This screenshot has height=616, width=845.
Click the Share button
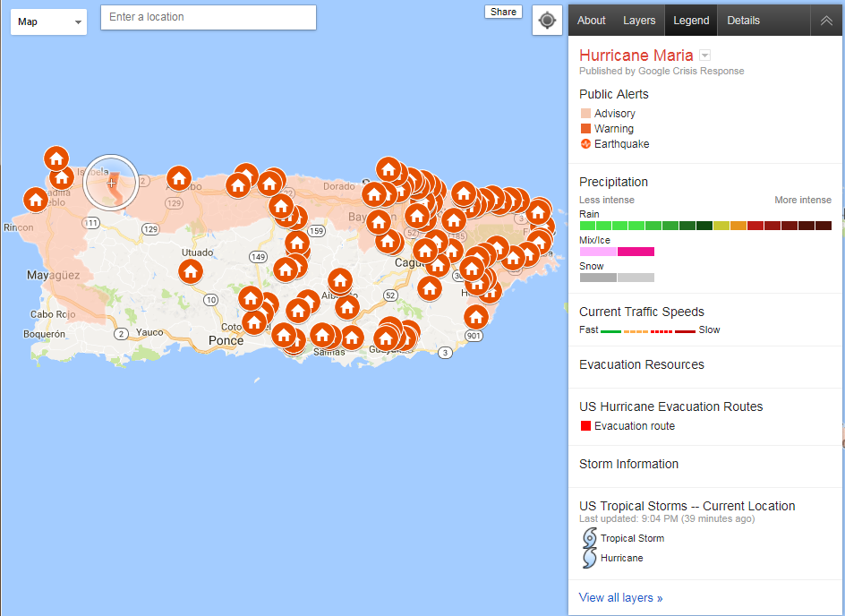[x=503, y=12]
